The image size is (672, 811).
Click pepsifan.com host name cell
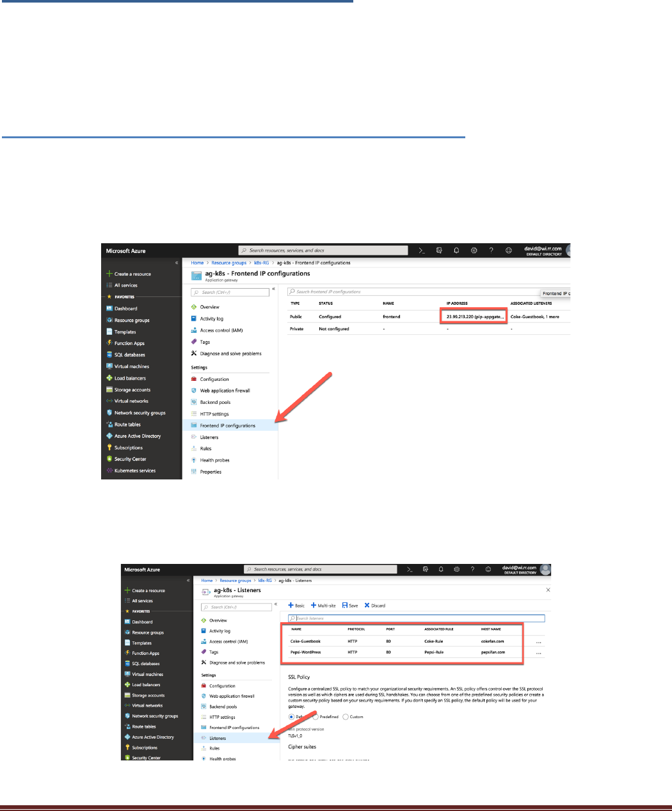click(x=493, y=652)
